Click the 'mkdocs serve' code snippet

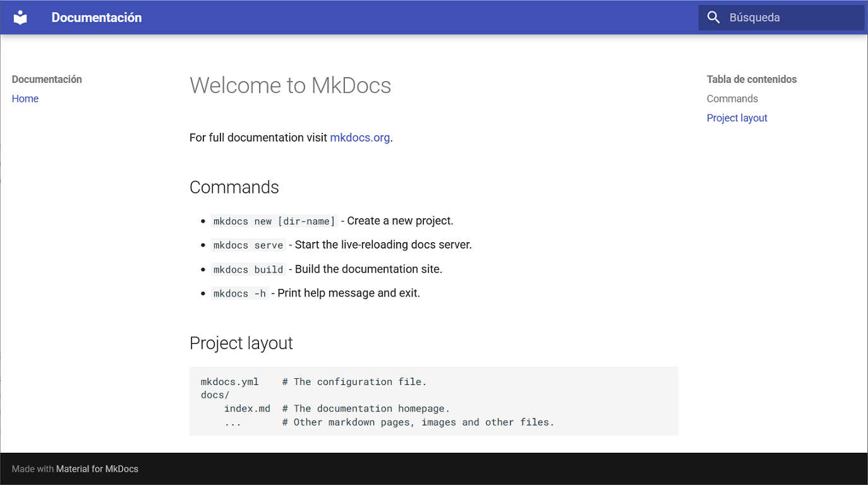[x=248, y=245]
